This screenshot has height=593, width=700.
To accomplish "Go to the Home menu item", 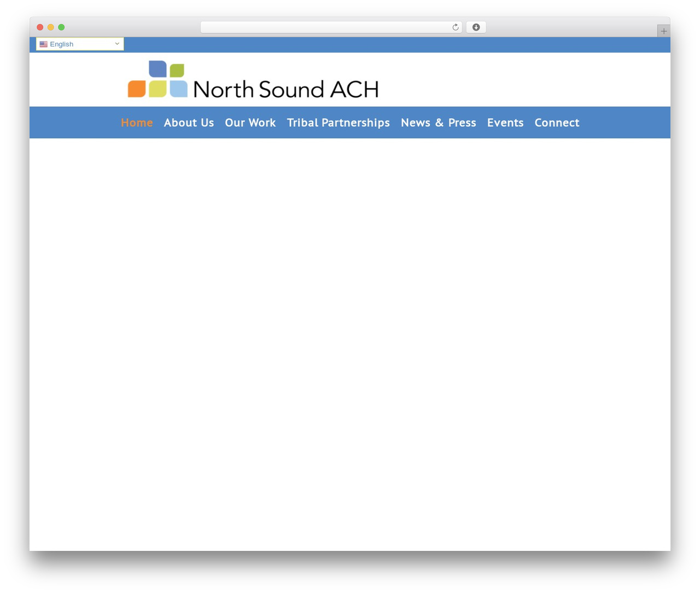I will [x=137, y=123].
